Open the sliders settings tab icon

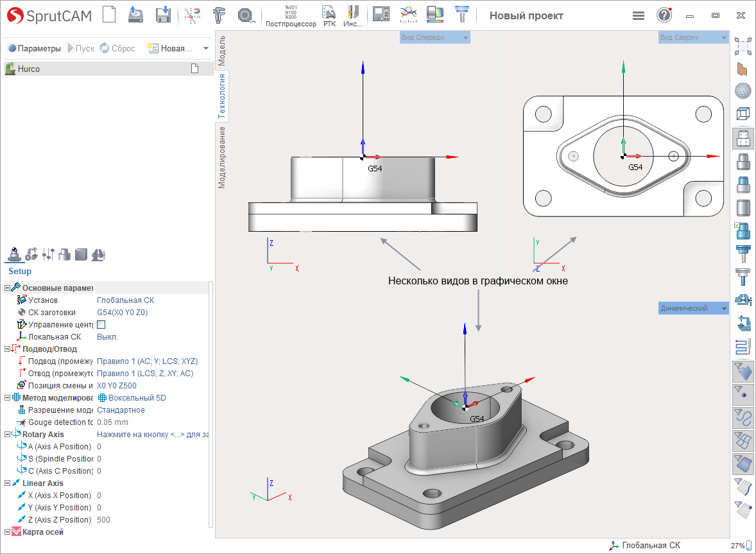click(48, 254)
